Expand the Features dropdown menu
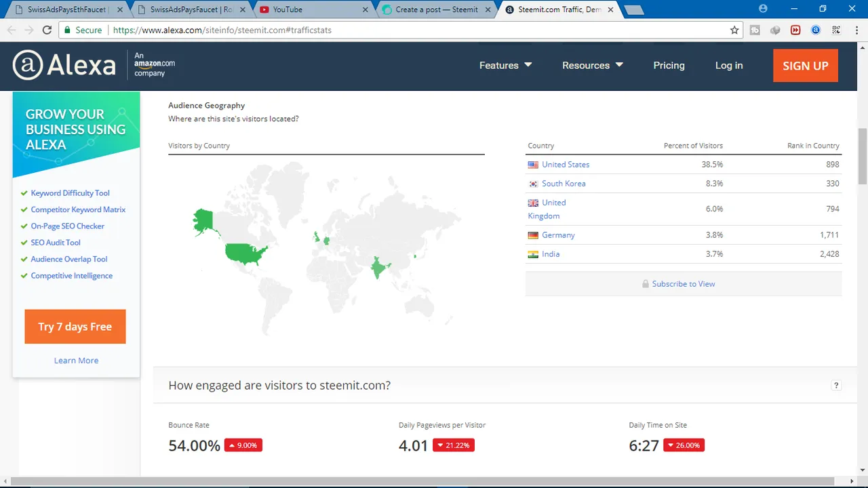The image size is (868, 488). (x=505, y=66)
